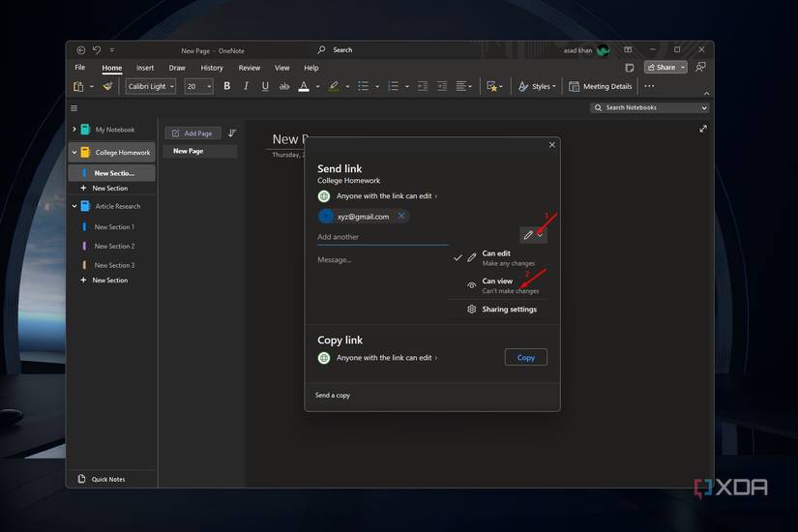Open the pencil permission dropdown
The width and height of the screenshot is (798, 532).
[534, 235]
